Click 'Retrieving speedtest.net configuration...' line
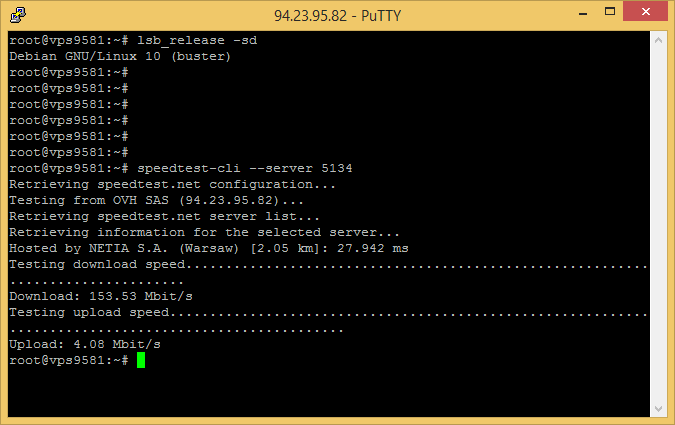 172,184
